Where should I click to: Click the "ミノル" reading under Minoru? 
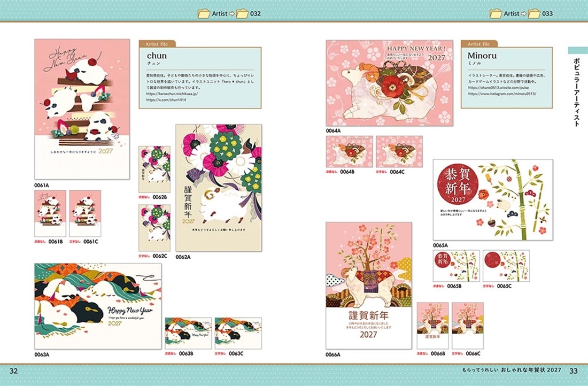475,64
